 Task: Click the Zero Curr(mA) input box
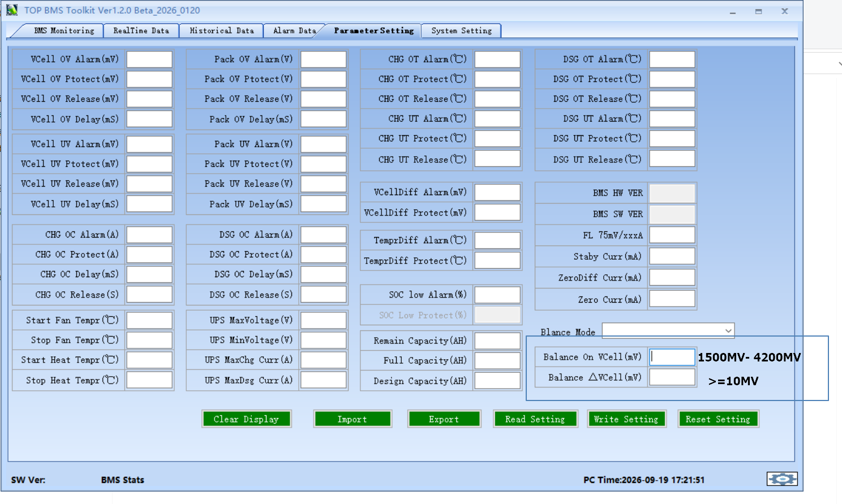pos(672,299)
